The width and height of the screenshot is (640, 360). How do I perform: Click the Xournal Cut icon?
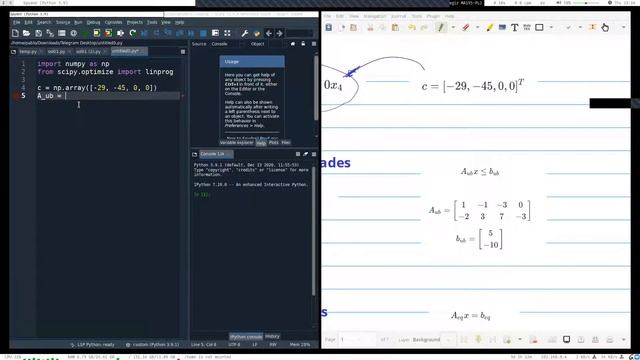click(x=370, y=27)
